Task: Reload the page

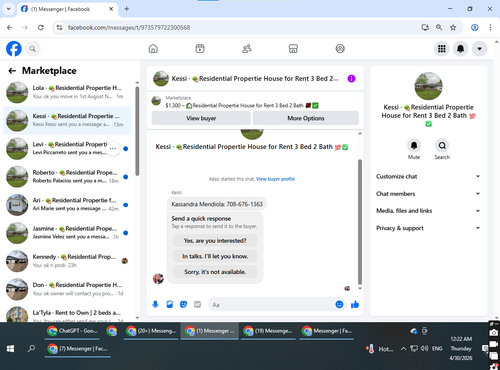Action: coord(41,27)
